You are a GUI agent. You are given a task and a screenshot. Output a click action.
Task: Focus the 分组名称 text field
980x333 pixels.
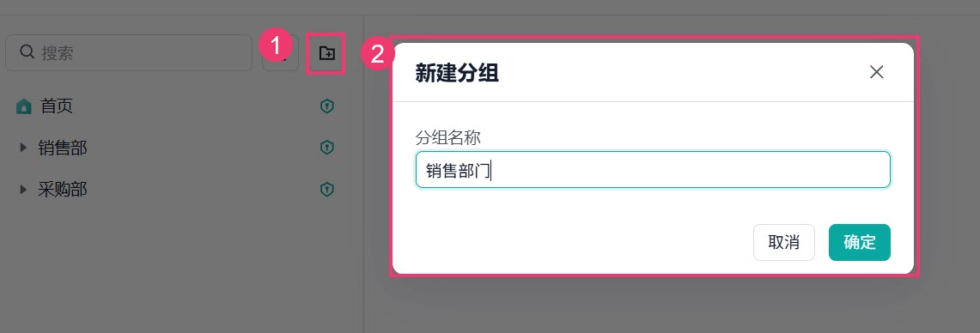(653, 169)
